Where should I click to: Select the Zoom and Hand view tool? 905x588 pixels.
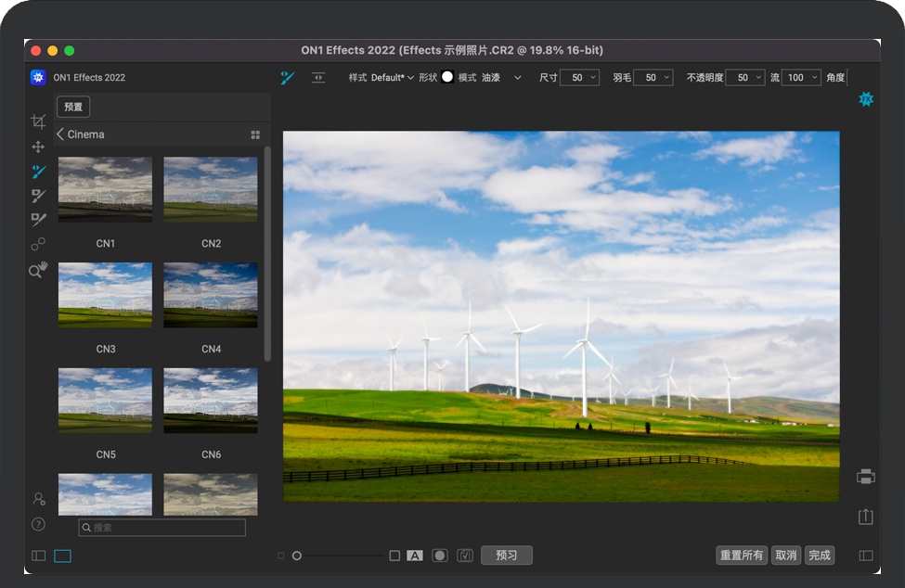tap(38, 270)
